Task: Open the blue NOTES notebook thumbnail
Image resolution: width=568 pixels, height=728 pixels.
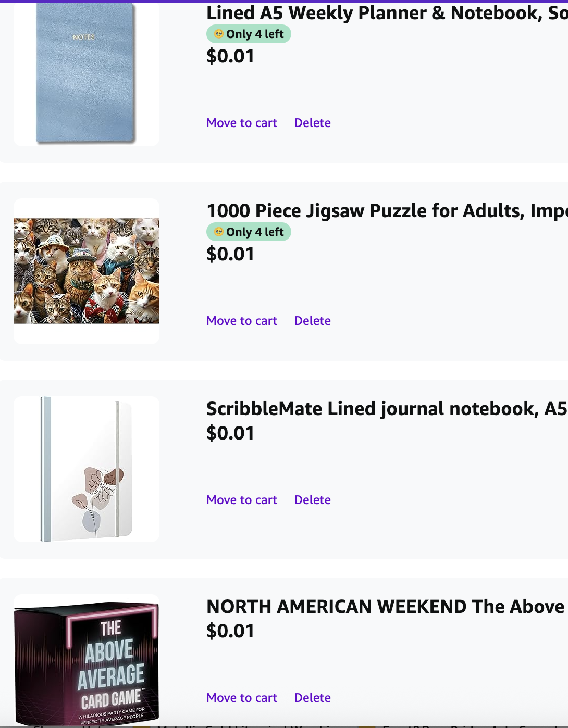Action: 86,73
